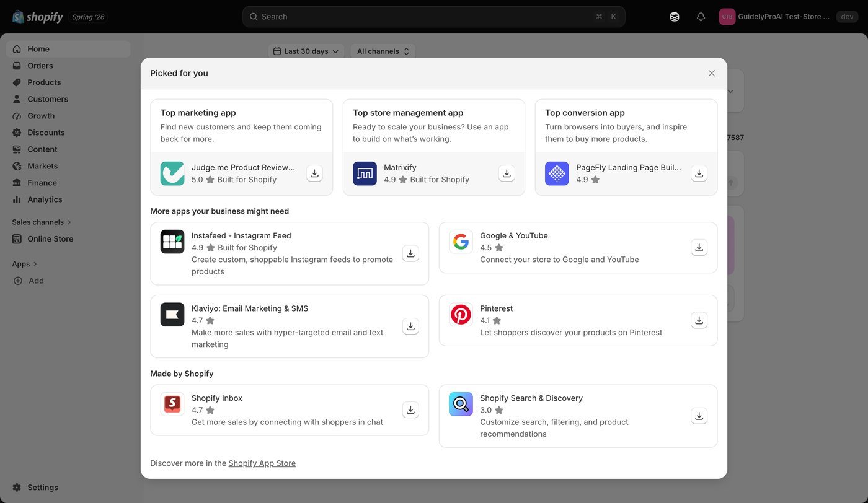Click 'Top marketing app' heading
This screenshot has width=868, height=503.
[198, 113]
